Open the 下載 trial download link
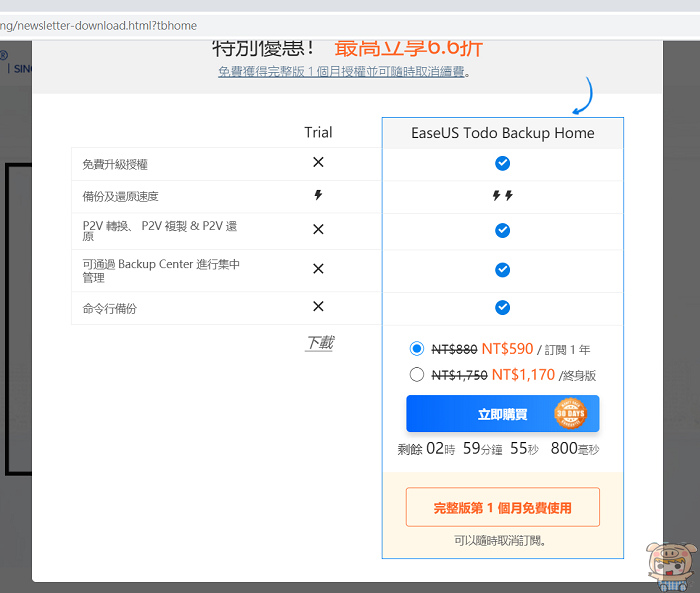Image resolution: width=700 pixels, height=593 pixels. 319,343
